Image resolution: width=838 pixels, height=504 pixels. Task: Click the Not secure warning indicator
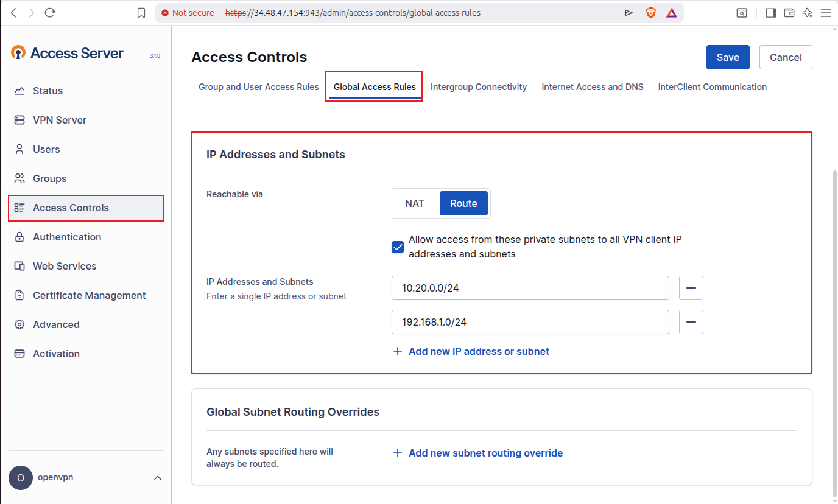pyautogui.click(x=188, y=13)
